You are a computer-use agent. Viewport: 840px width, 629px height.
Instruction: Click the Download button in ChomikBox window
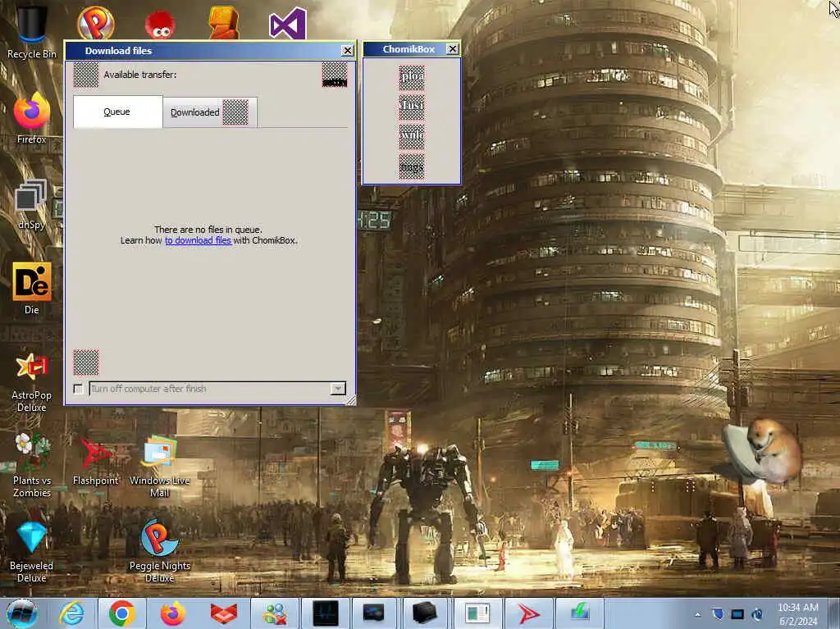412,137
